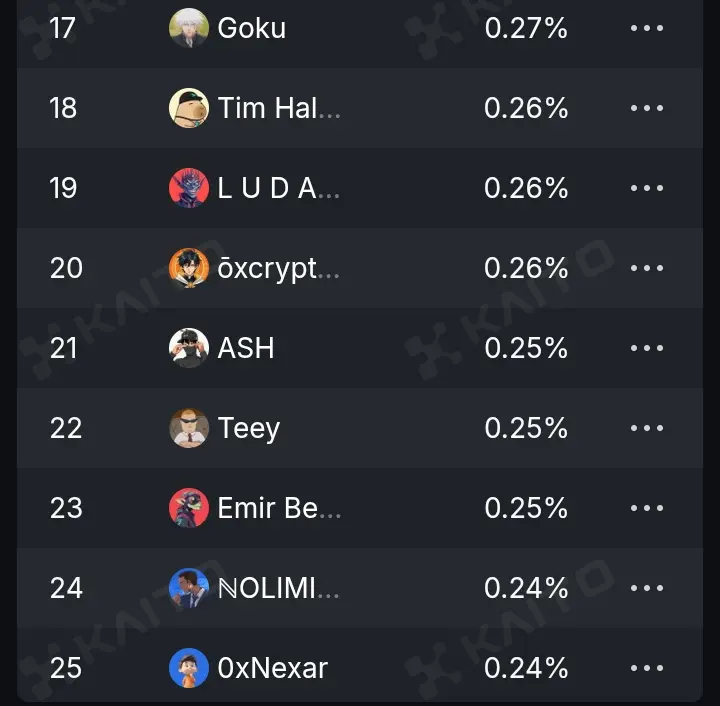Click the ellipsis icon for Emir Be...

647,508
